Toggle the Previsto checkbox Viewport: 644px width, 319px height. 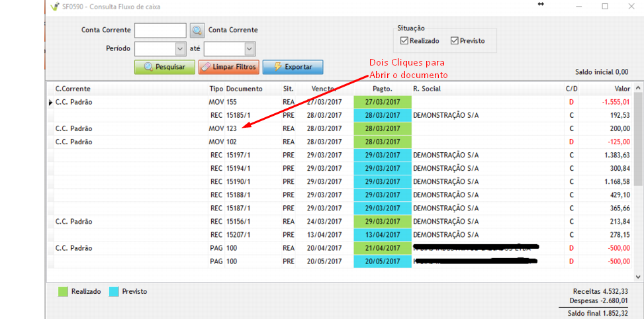[455, 41]
